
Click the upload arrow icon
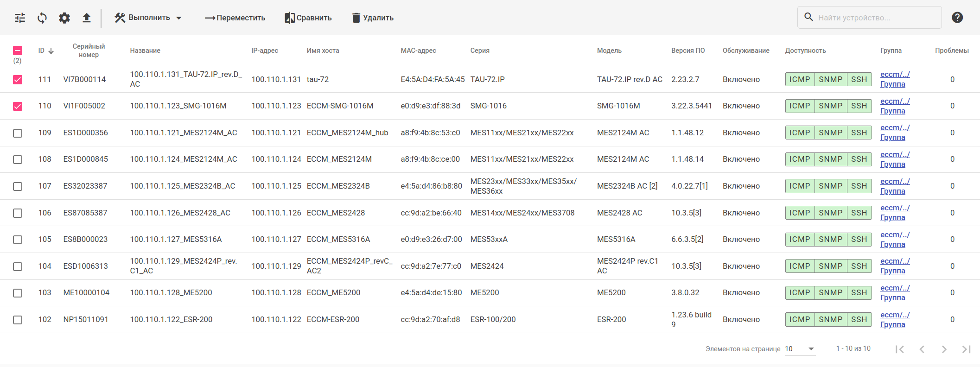[x=87, y=18]
